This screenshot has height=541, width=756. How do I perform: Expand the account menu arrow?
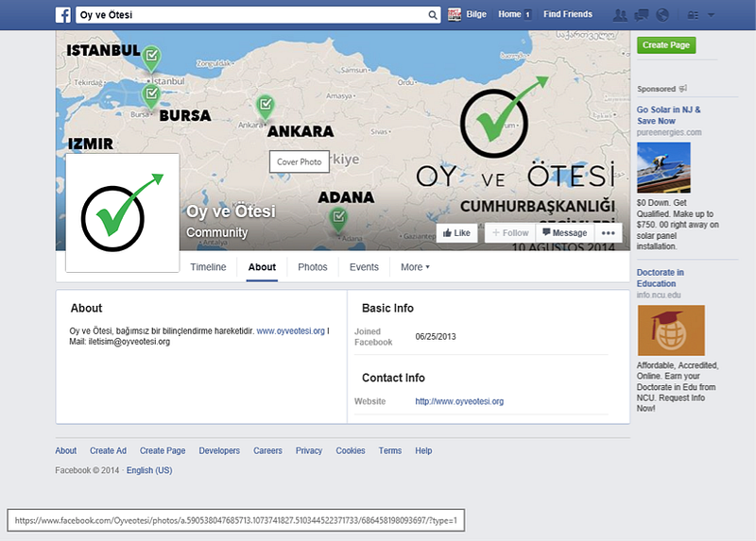click(x=711, y=15)
